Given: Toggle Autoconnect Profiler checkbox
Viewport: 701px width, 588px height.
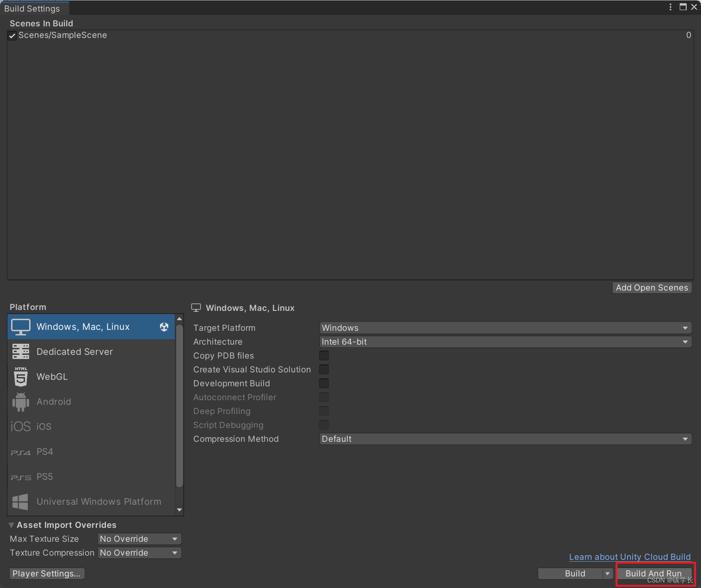Looking at the screenshot, I should [x=324, y=397].
